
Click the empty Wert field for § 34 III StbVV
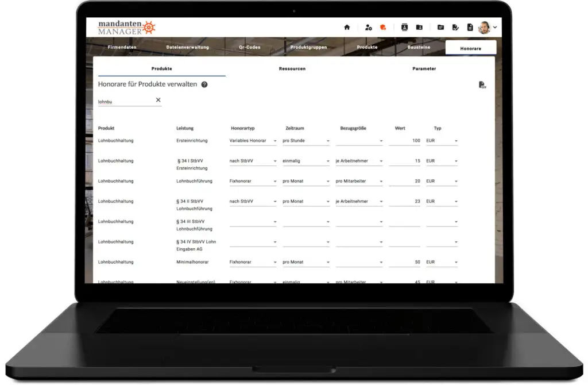pyautogui.click(x=405, y=222)
